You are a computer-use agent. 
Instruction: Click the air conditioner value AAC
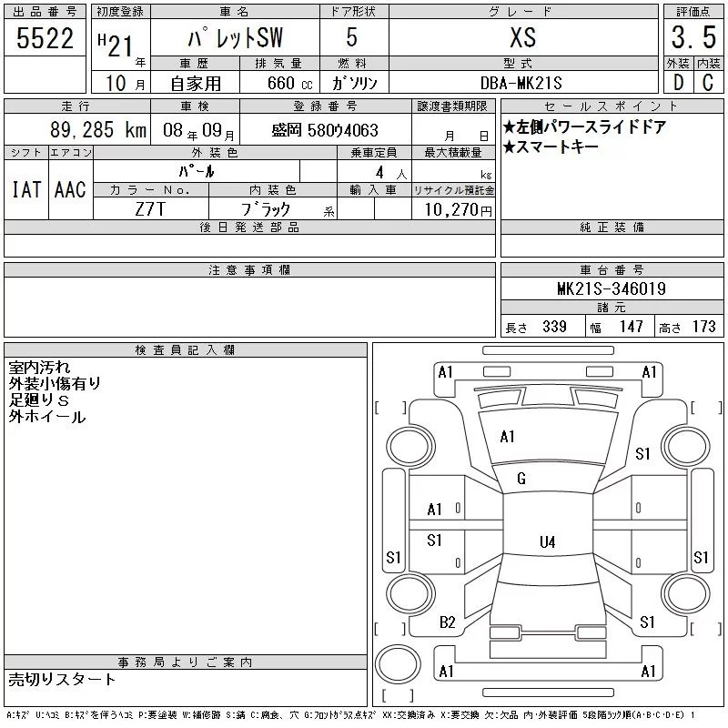71,189
